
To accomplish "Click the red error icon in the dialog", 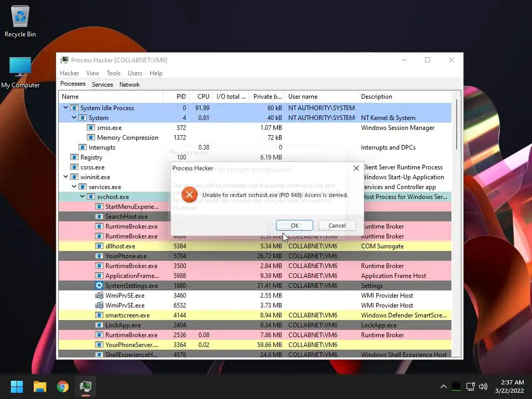I will point(189,194).
